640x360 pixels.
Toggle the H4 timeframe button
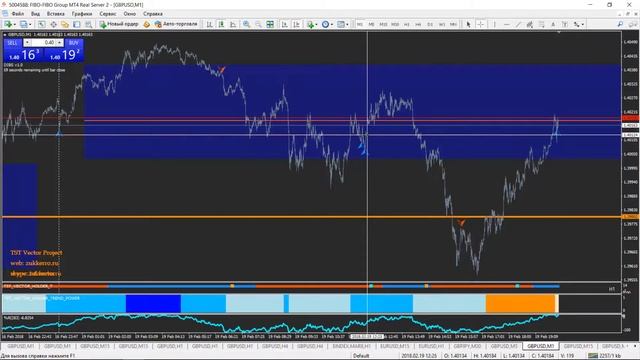tap(418, 24)
